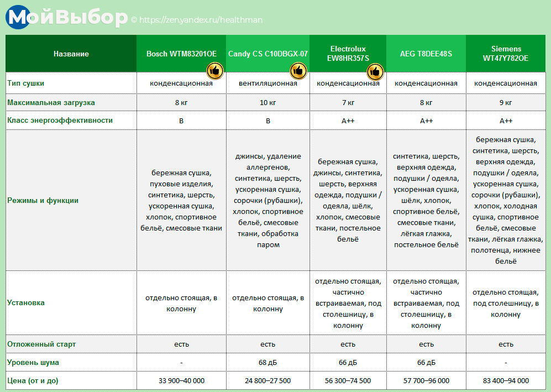The height and width of the screenshot is (392, 551).
Task: Select the Electrolux есть delayed start cell
Action: pos(348,344)
